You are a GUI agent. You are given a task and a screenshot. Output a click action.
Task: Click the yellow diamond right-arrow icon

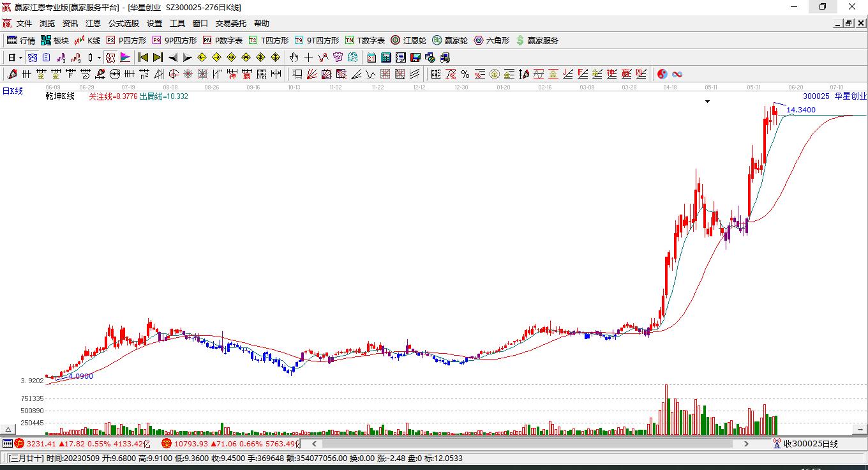tap(217, 57)
